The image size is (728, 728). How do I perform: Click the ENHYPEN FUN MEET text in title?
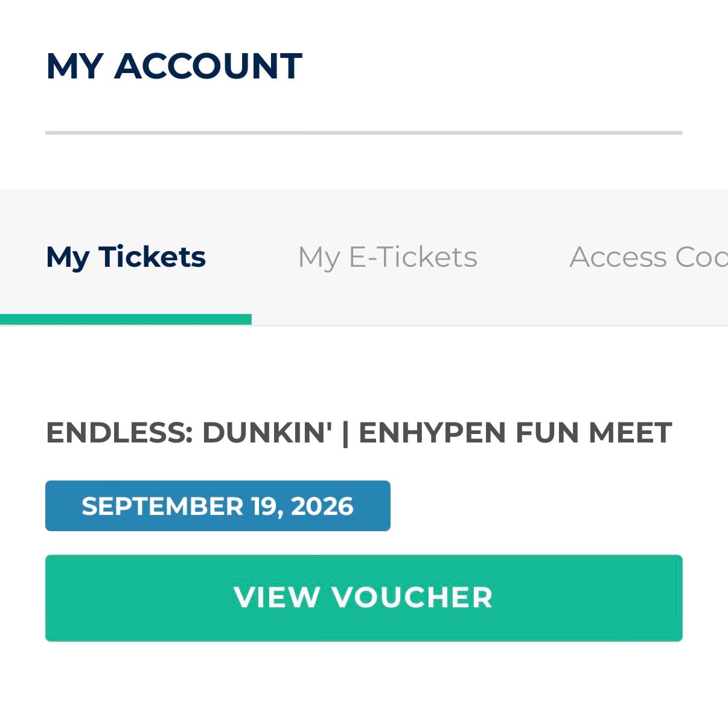(x=515, y=432)
